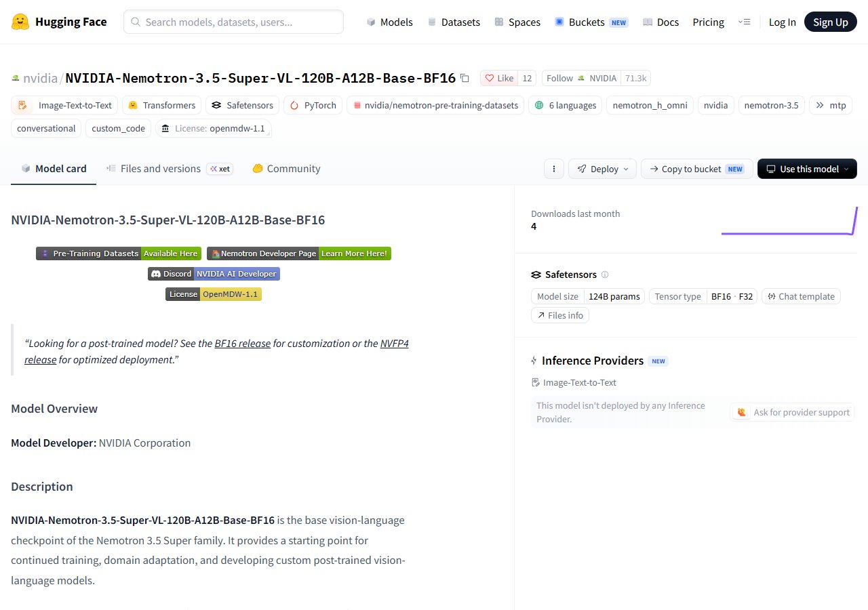Expand the 6 languages tag

pyautogui.click(x=566, y=105)
